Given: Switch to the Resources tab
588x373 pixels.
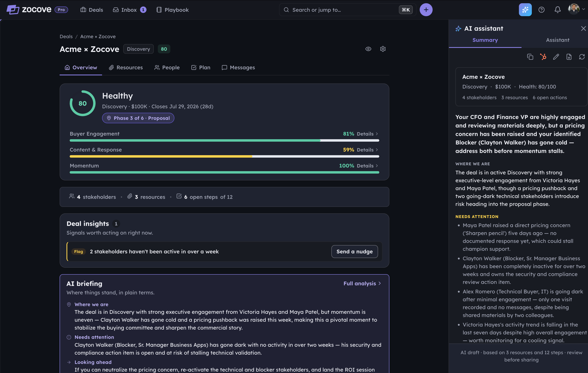Looking at the screenshot, I should [126, 67].
